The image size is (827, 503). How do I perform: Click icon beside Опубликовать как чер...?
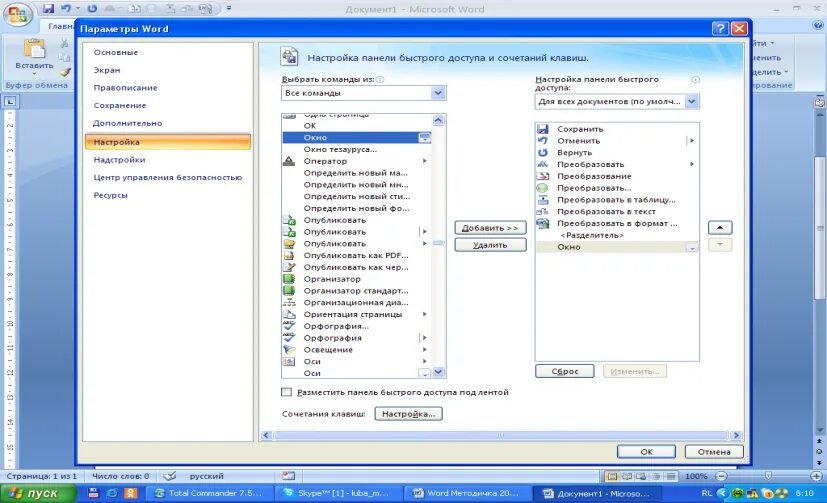click(289, 267)
